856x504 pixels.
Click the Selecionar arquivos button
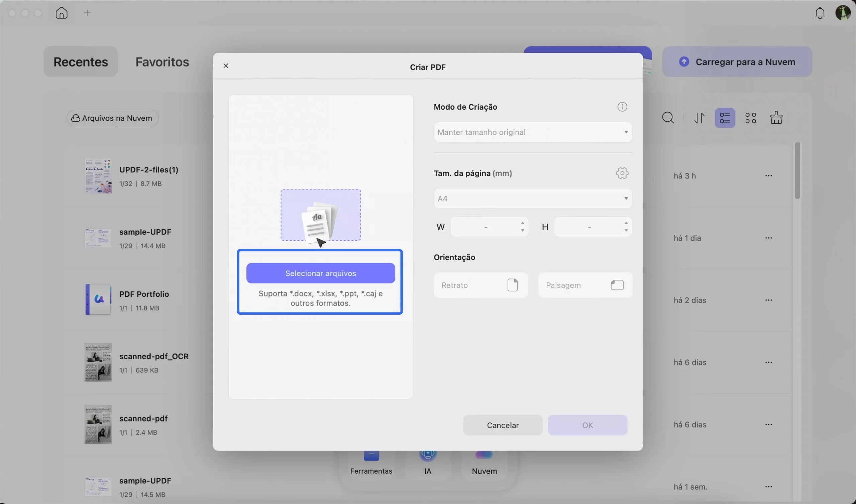coord(320,273)
